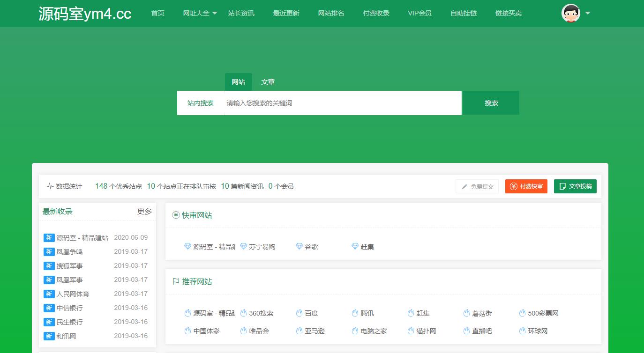Click diamond icon next to 谷歌
The image size is (644, 353).
pos(300,246)
